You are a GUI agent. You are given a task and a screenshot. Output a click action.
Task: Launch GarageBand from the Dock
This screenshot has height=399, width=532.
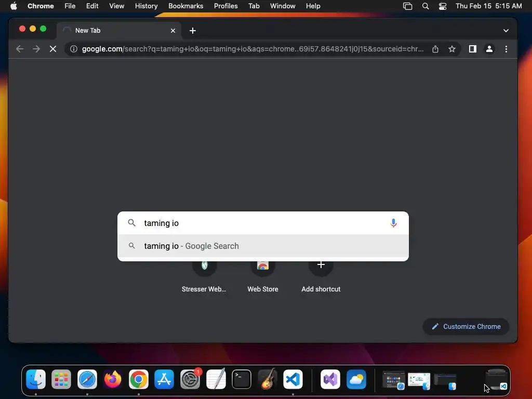(268, 379)
